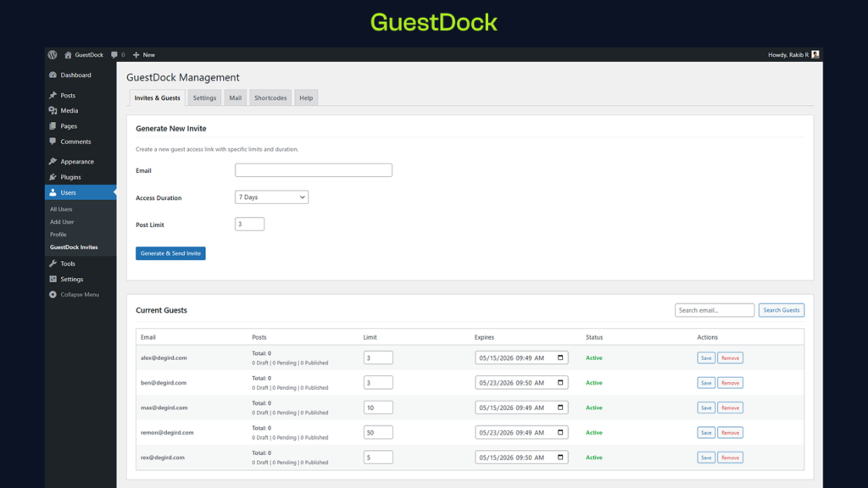The width and height of the screenshot is (868, 488).
Task: Remove guest remon@degird.com
Action: pos(730,433)
